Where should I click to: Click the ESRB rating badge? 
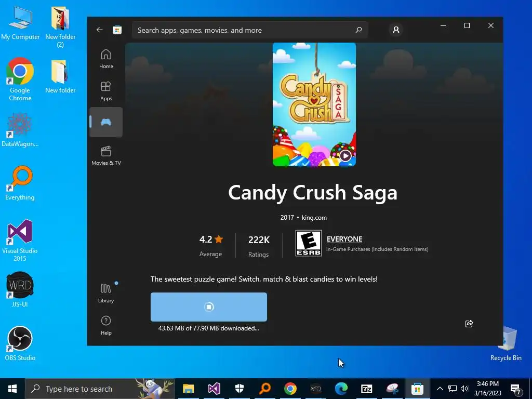[x=309, y=243]
